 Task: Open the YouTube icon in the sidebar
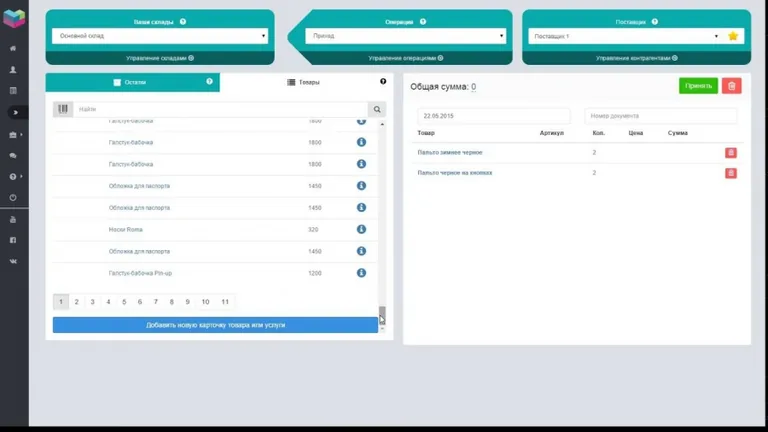coord(13,219)
